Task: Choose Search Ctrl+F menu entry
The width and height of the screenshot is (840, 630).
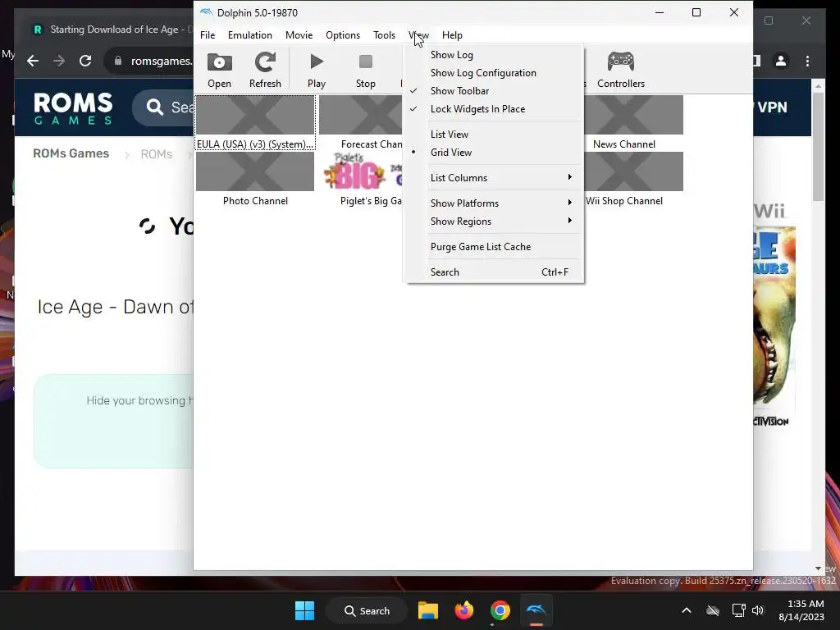Action: coord(494,272)
